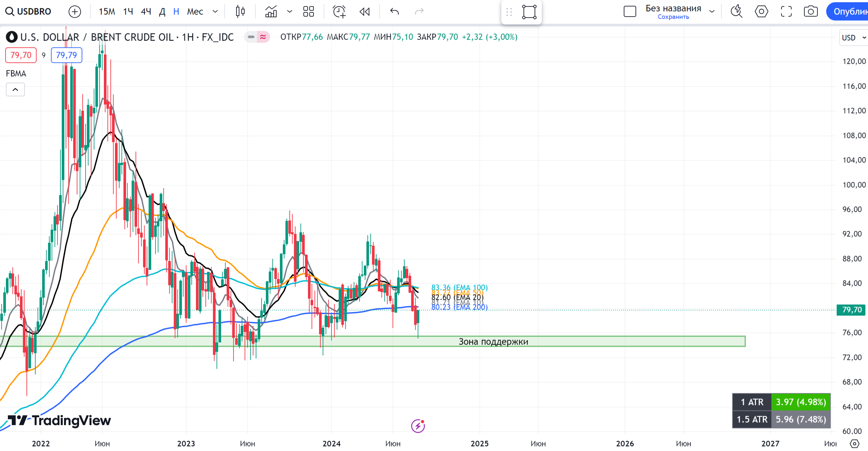The image size is (868, 451).
Task: Click the blue Опубликовать publish button
Action: (849, 11)
